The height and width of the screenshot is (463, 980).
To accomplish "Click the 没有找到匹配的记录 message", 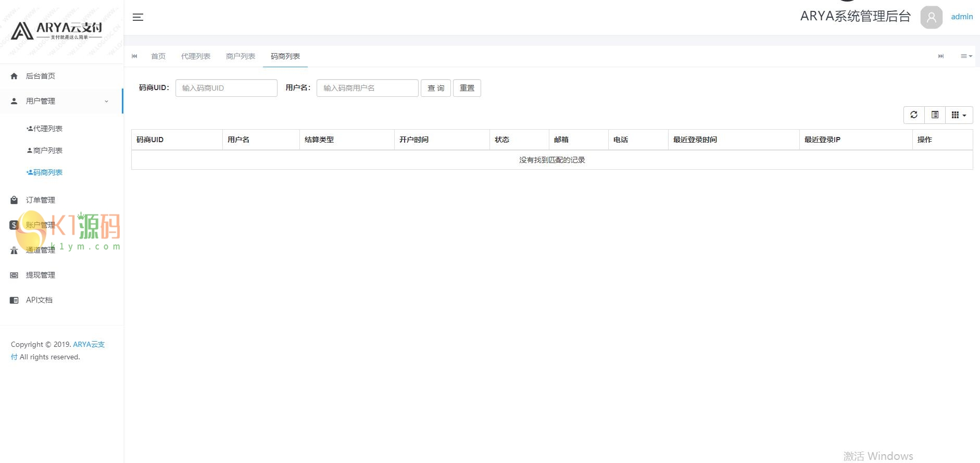I will pyautogui.click(x=552, y=160).
